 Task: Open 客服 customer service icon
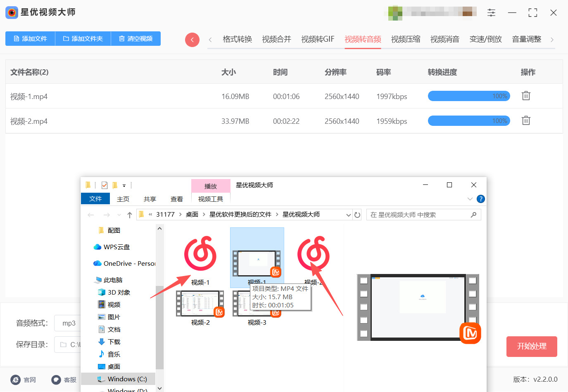click(56, 380)
